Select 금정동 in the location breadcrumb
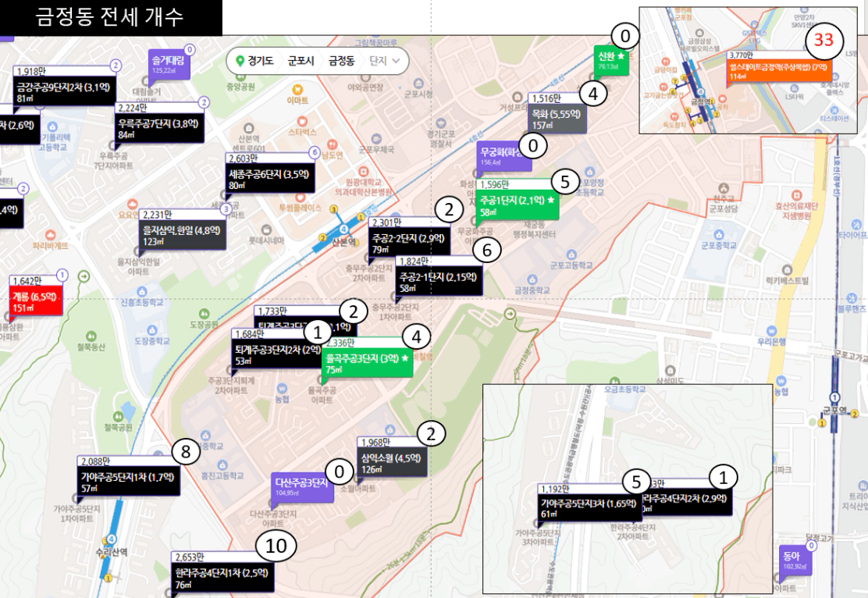The width and height of the screenshot is (868, 598). click(x=342, y=61)
